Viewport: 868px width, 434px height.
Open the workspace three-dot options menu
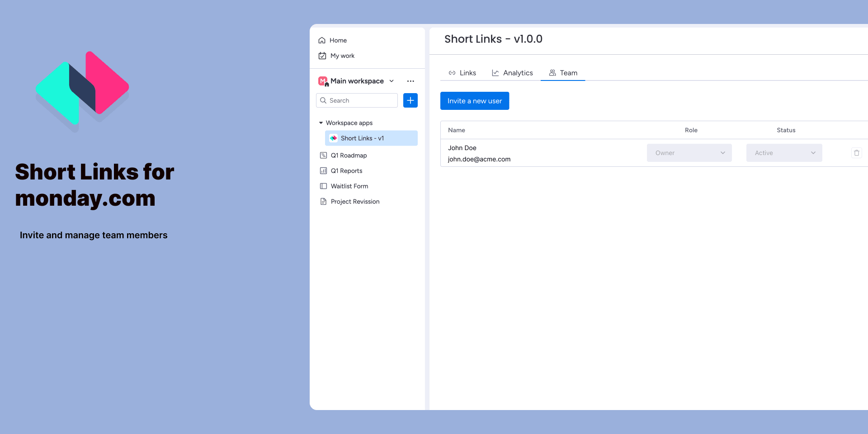[410, 81]
